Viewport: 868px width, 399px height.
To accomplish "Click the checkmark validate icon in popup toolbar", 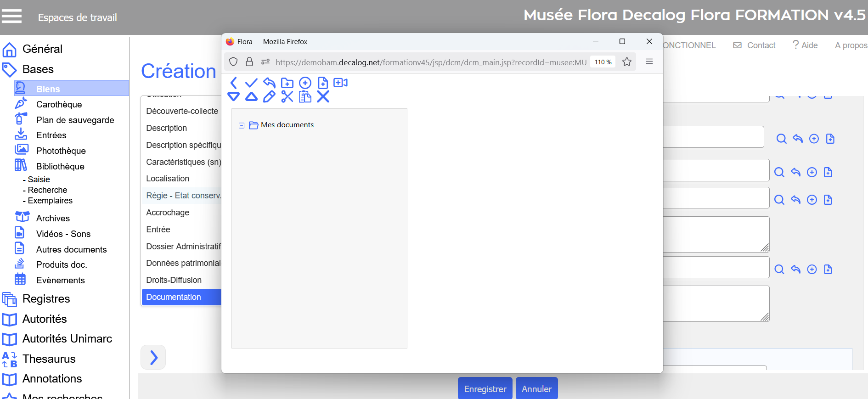I will [251, 83].
